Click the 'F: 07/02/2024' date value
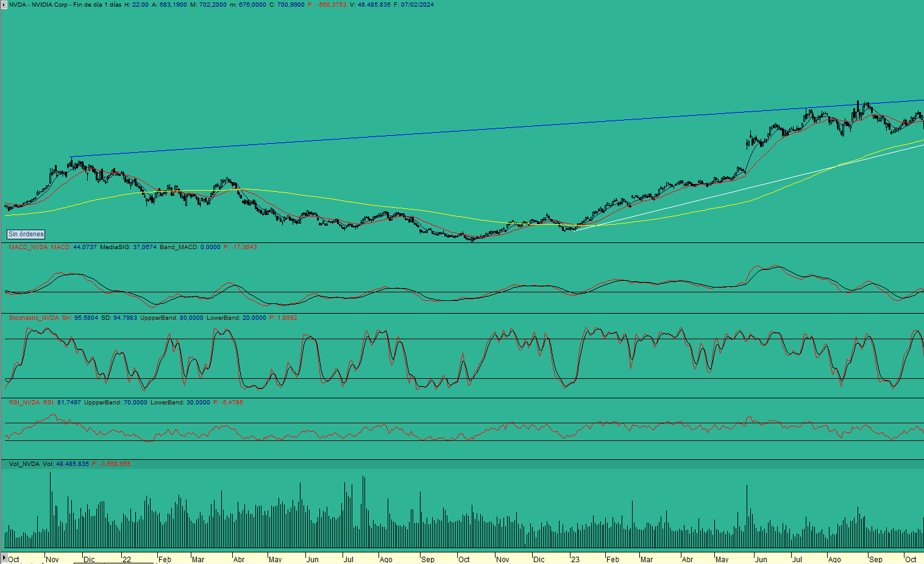The height and width of the screenshot is (564, 924). coord(414,4)
